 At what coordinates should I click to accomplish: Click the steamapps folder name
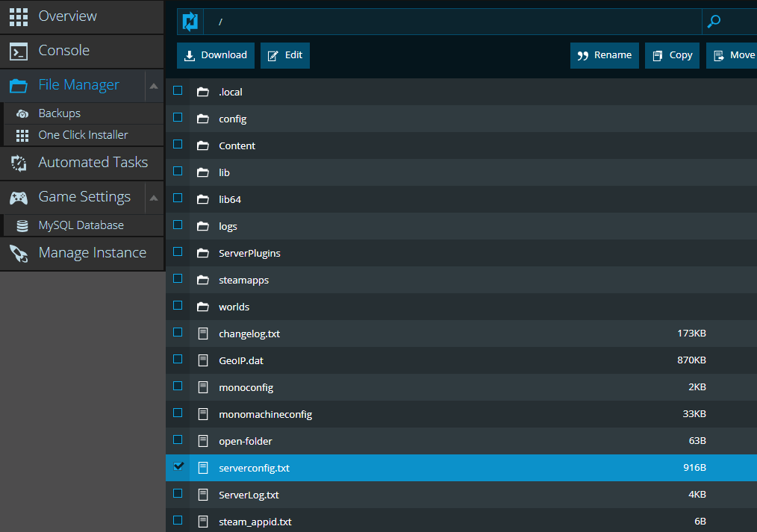coord(244,281)
